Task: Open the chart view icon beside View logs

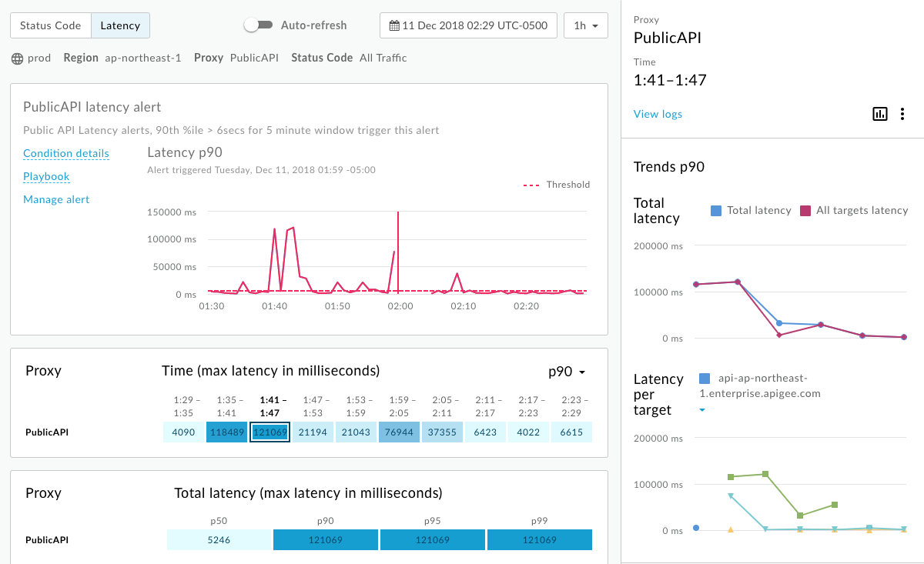Action: click(879, 114)
